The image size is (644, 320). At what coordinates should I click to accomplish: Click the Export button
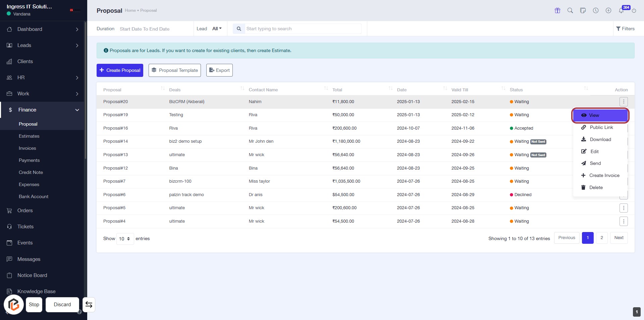(x=219, y=70)
